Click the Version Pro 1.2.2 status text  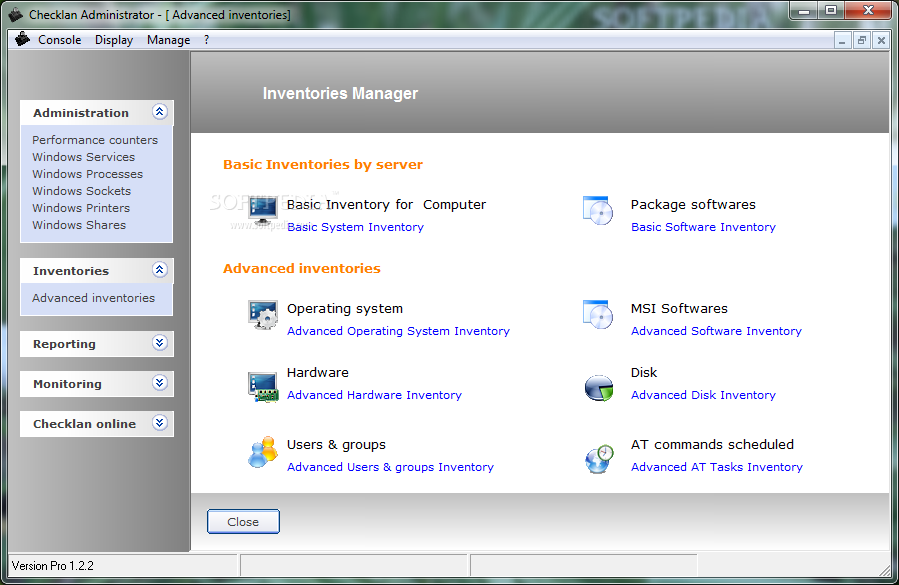53,566
